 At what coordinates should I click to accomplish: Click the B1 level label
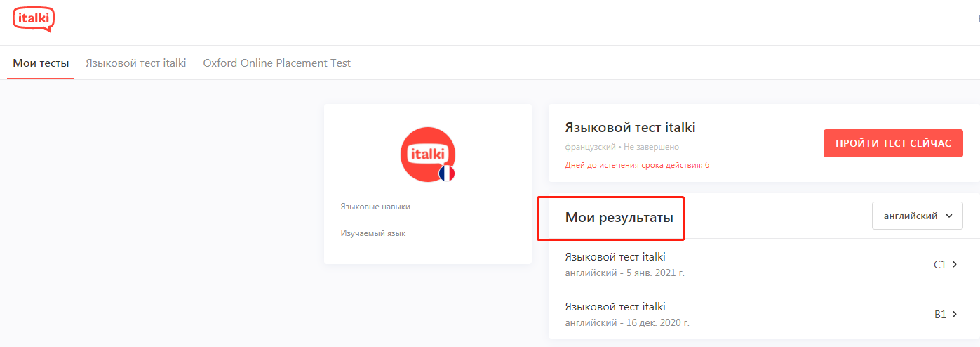point(940,315)
